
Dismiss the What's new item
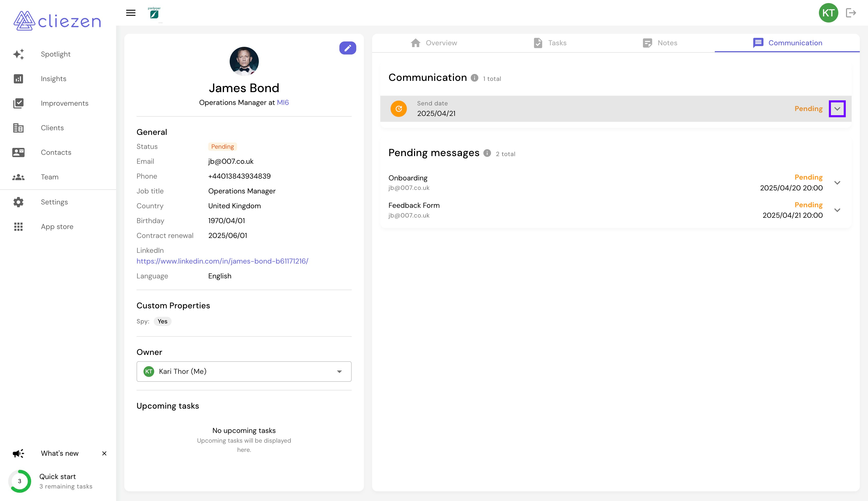(104, 453)
